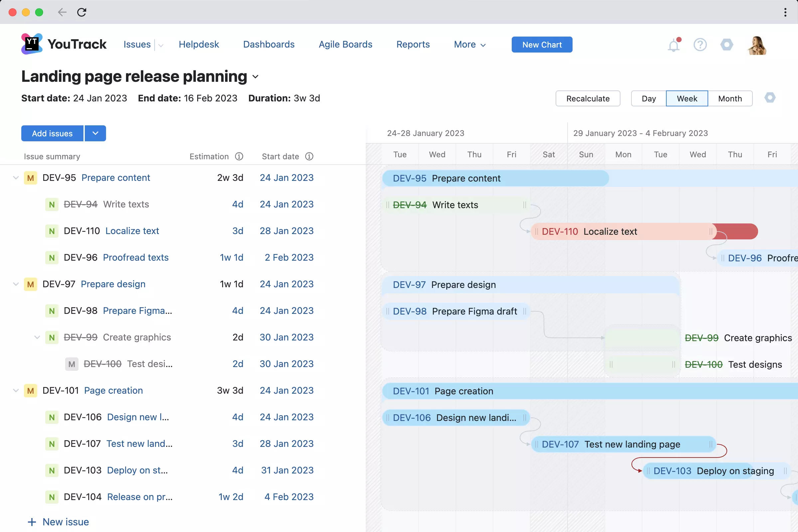Image resolution: width=798 pixels, height=532 pixels.
Task: Click the red overdue segment of the DEV-110 bar
Action: 738,231
